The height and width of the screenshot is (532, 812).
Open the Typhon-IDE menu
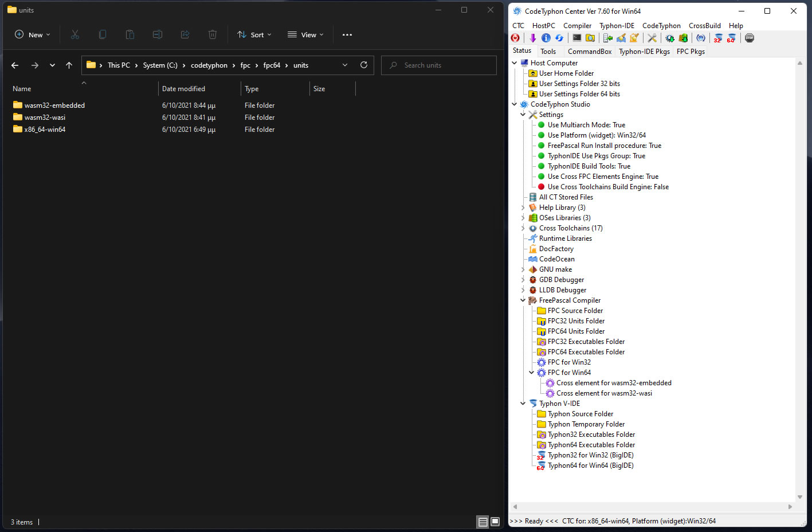[617, 25]
